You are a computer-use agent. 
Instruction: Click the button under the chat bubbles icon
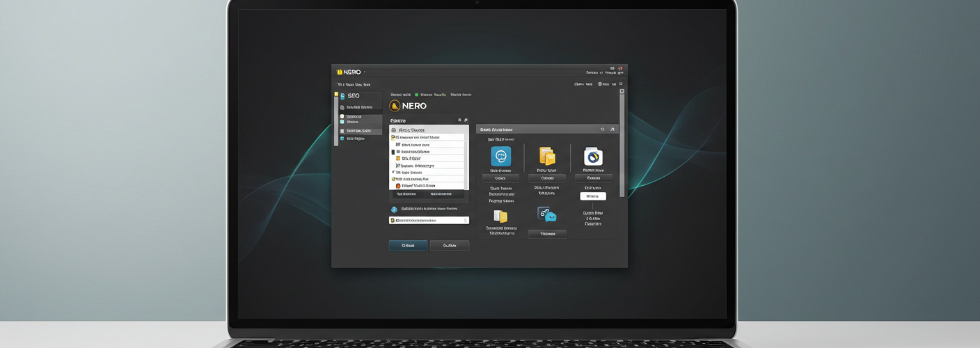pyautogui.click(x=547, y=234)
